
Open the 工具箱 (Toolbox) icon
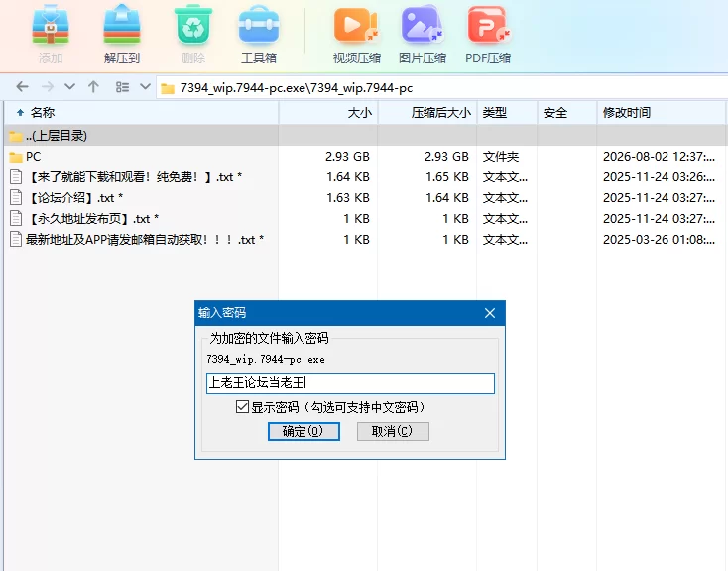pos(259,34)
